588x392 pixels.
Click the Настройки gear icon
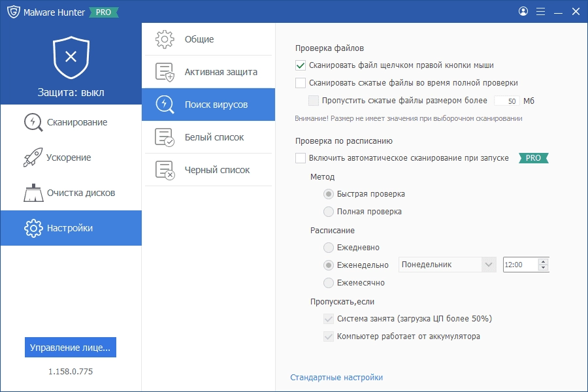click(x=33, y=228)
